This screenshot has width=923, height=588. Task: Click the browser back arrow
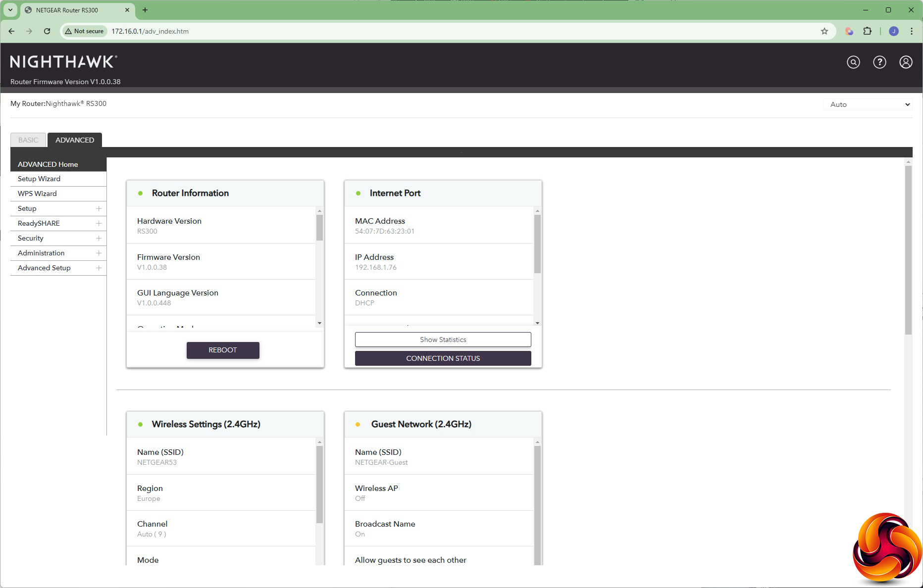point(11,31)
